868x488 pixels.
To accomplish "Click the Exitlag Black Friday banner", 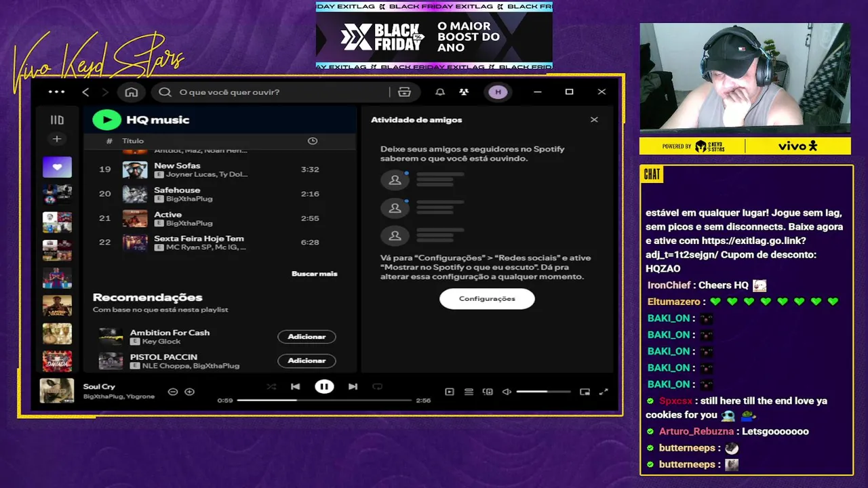I will (x=434, y=35).
